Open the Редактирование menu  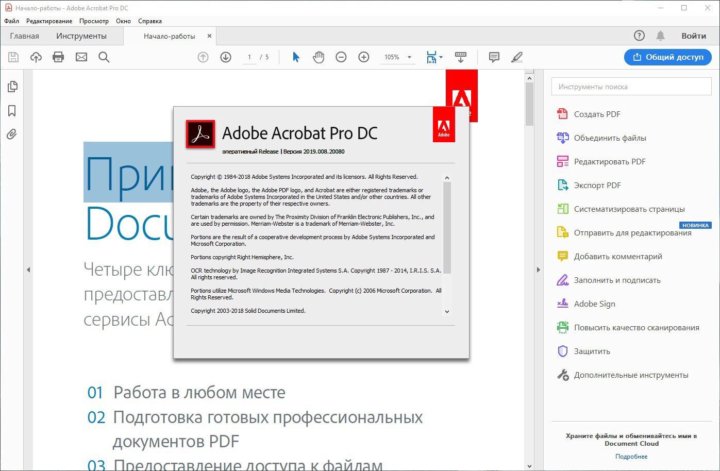point(49,21)
